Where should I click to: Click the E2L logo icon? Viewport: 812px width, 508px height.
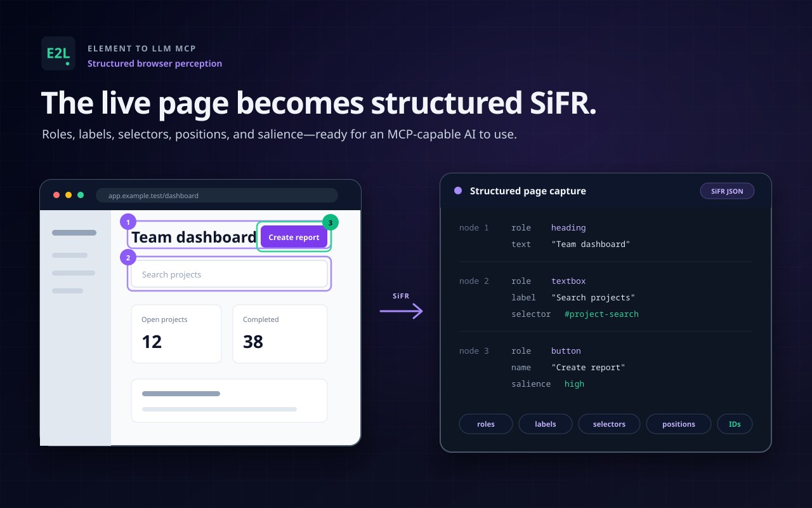pos(58,53)
